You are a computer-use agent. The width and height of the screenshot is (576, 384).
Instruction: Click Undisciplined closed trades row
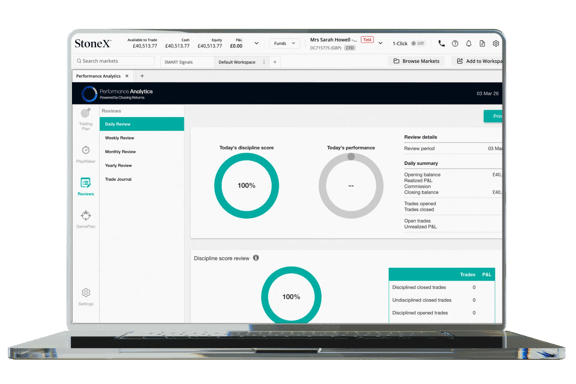pos(442,300)
